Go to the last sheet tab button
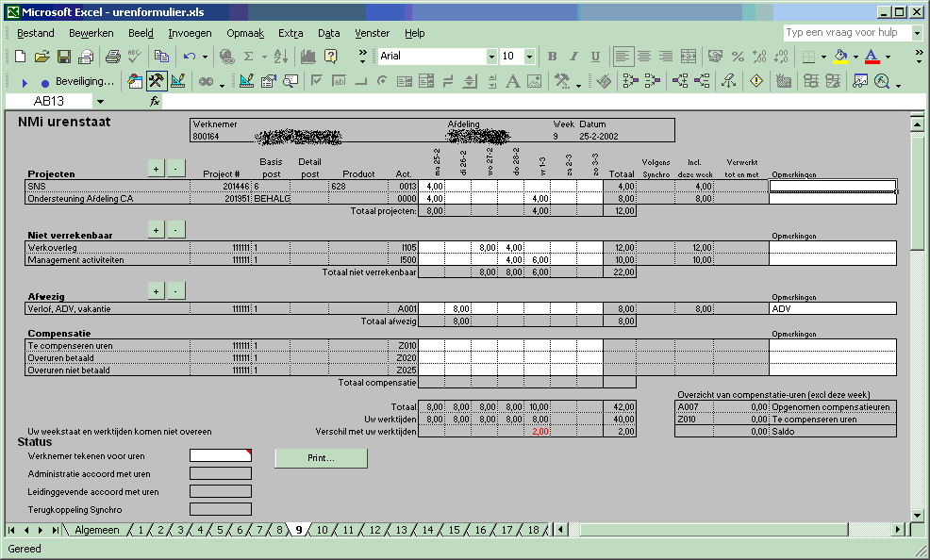This screenshot has width=930, height=560. point(55,530)
